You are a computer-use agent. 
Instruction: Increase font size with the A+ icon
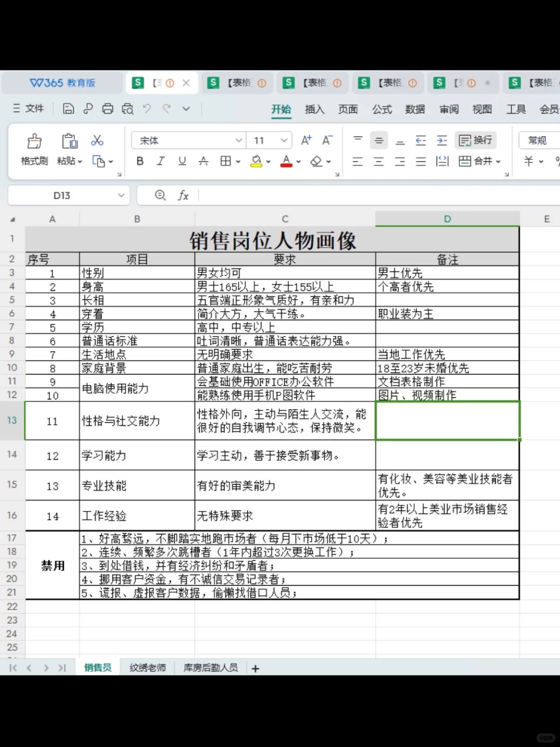click(306, 140)
